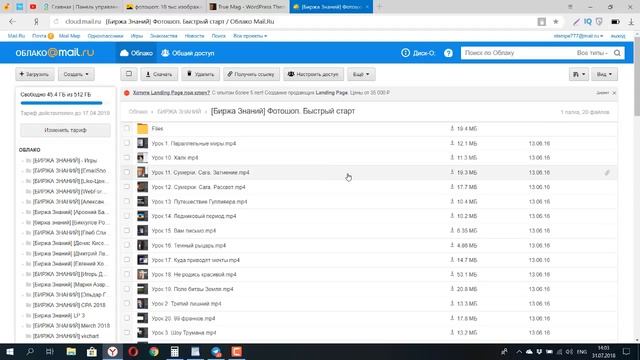Viewport: 640px width, 360px height.
Task: Open the Files folder icon
Action: pos(142,129)
